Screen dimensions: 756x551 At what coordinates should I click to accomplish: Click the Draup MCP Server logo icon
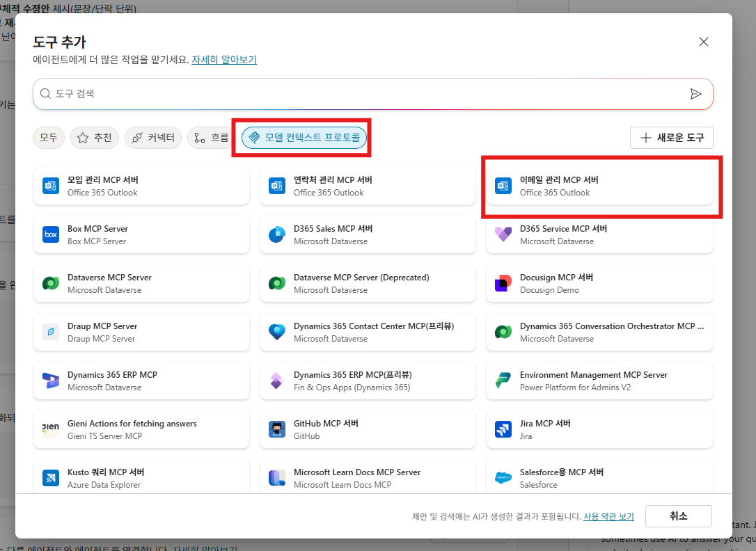pyautogui.click(x=51, y=332)
